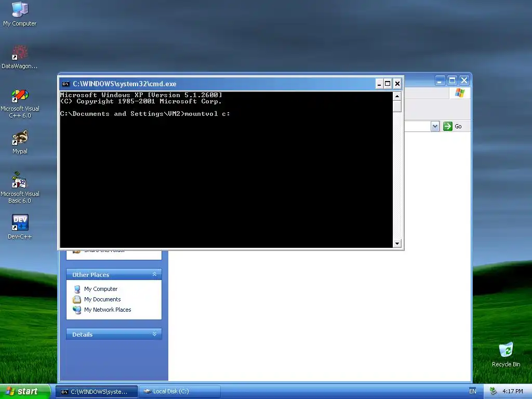Click cmd scrollbar down arrow
Image resolution: width=532 pixels, height=399 pixels.
(397, 243)
